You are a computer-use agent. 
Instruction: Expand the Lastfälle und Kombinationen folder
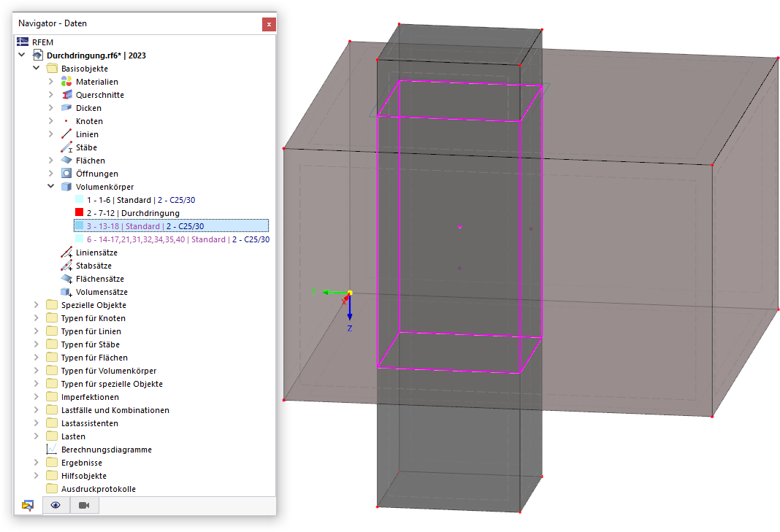(37, 409)
